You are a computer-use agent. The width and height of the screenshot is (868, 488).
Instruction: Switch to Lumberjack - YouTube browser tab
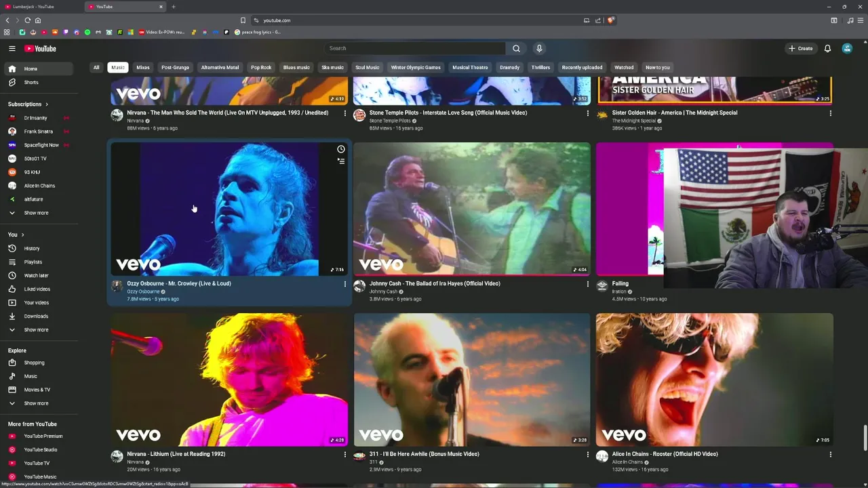(x=41, y=7)
